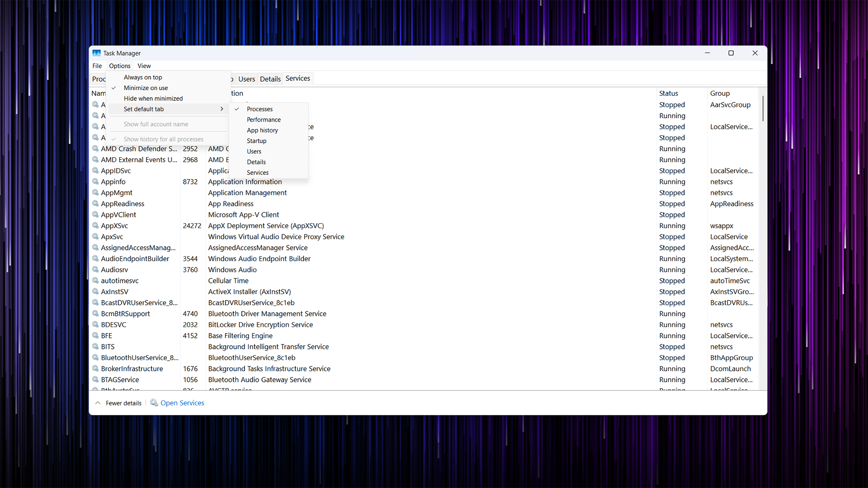
Task: Uncheck Minimize on use option
Action: pos(167,88)
